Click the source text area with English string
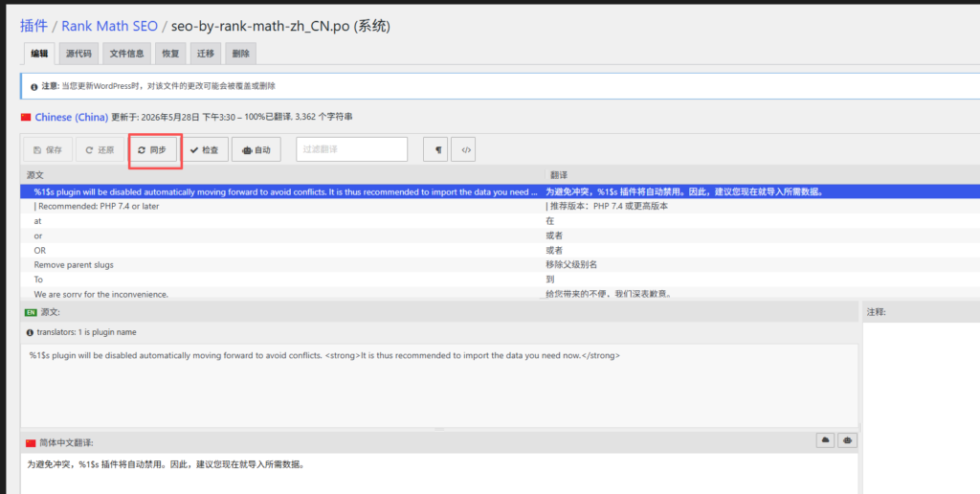980x494 pixels. (x=439, y=385)
